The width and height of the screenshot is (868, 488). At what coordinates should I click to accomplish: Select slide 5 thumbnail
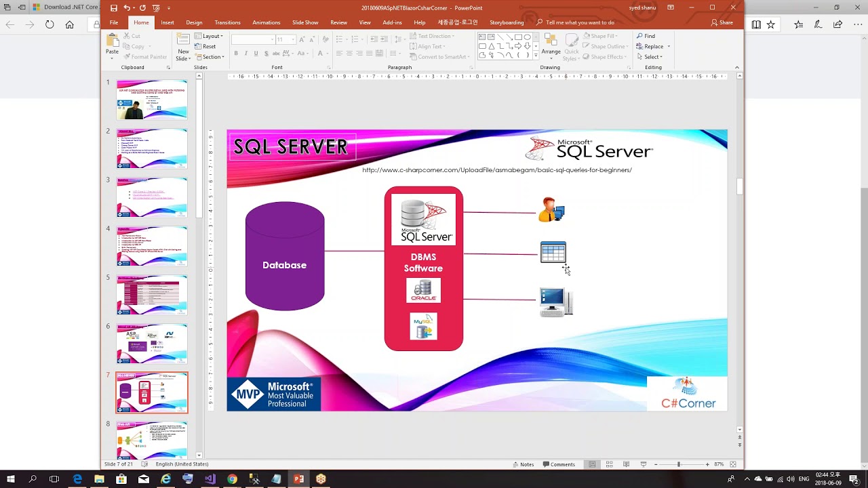click(x=152, y=295)
